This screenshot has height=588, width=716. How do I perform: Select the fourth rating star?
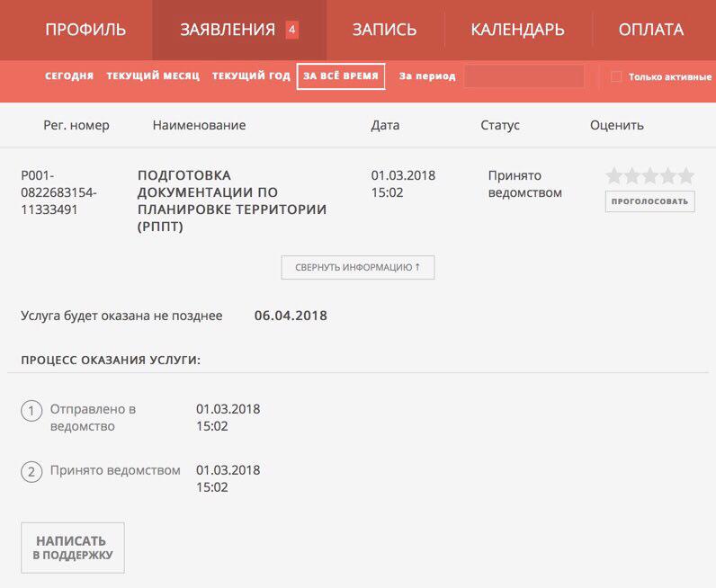click(668, 176)
